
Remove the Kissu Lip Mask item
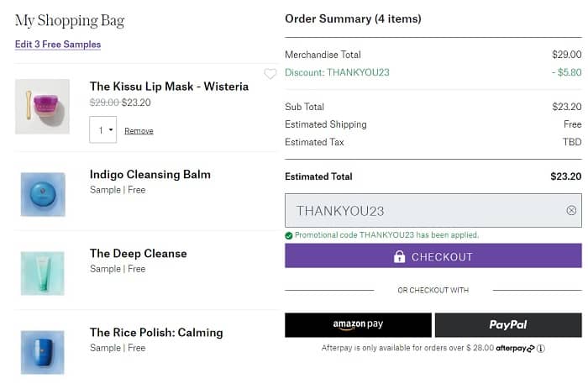pyautogui.click(x=139, y=131)
